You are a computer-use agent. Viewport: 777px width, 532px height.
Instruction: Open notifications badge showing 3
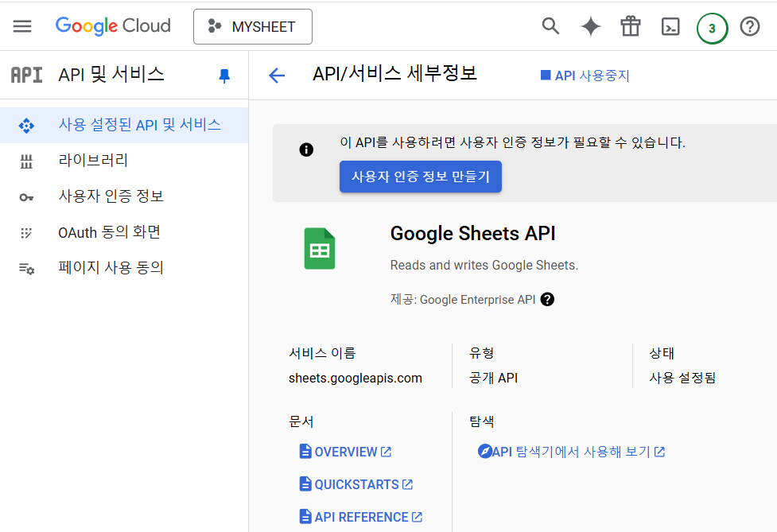[x=712, y=29]
